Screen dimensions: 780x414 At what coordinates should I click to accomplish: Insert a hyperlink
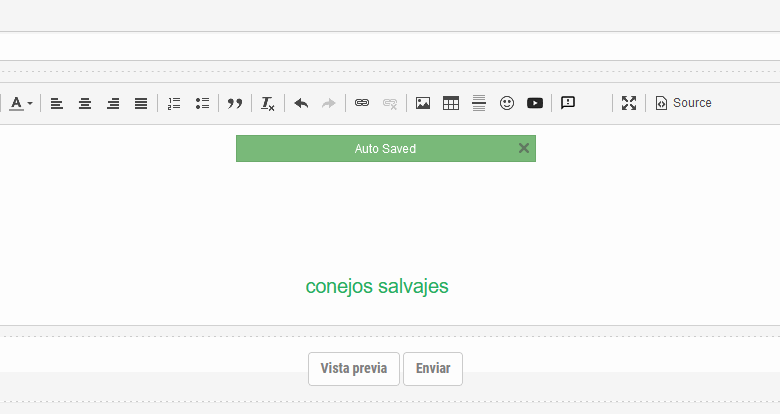(362, 103)
